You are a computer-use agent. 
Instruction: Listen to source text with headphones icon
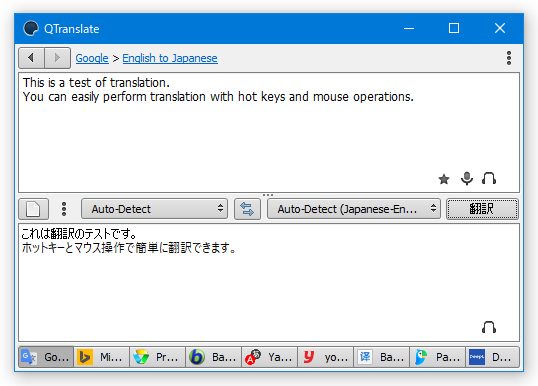489,178
